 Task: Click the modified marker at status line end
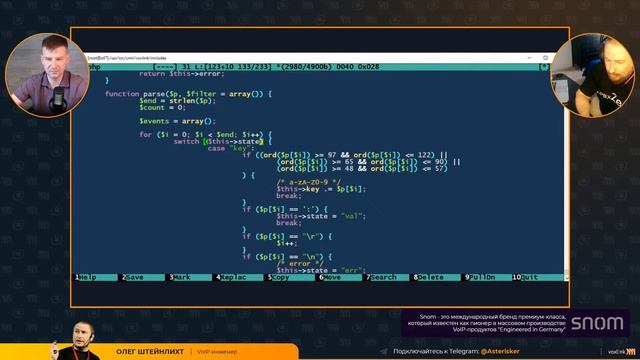tap(544, 67)
